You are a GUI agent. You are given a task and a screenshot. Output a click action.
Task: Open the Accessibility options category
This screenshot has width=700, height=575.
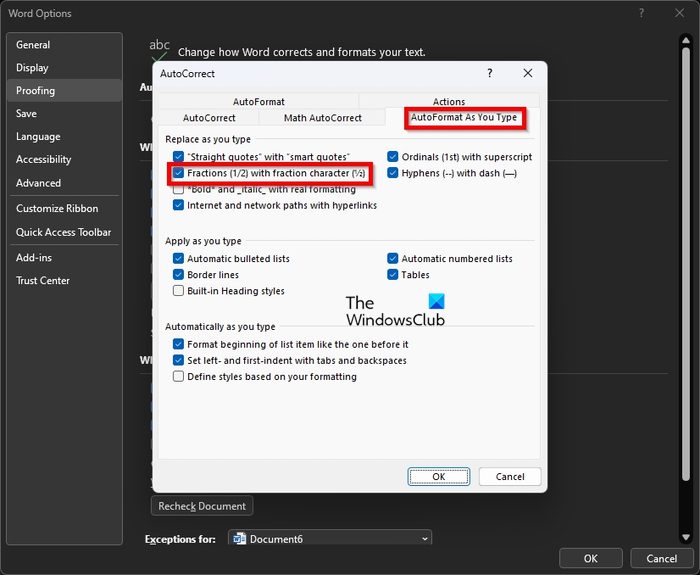[x=64, y=159]
